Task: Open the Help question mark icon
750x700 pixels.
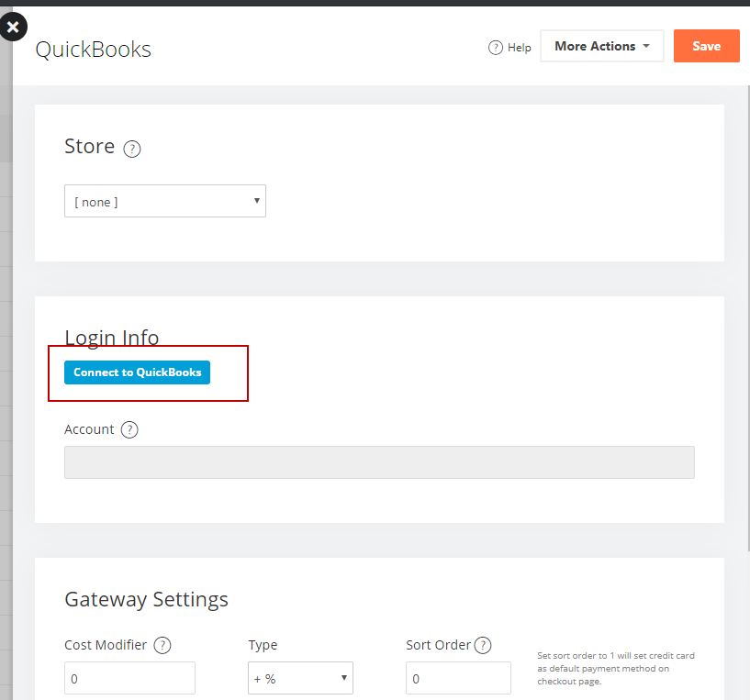Action: 496,48
